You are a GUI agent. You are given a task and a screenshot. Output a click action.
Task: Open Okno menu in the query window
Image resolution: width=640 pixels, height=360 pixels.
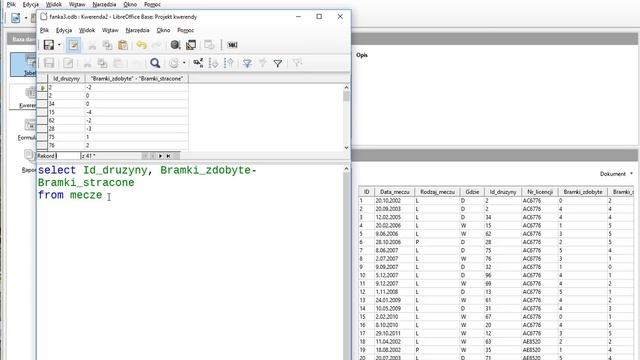click(x=163, y=30)
